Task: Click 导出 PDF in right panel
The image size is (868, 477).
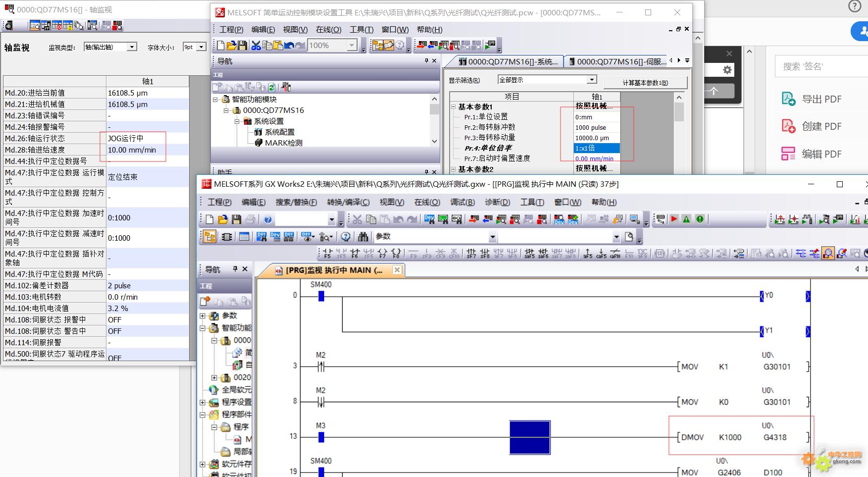Action: [812, 99]
